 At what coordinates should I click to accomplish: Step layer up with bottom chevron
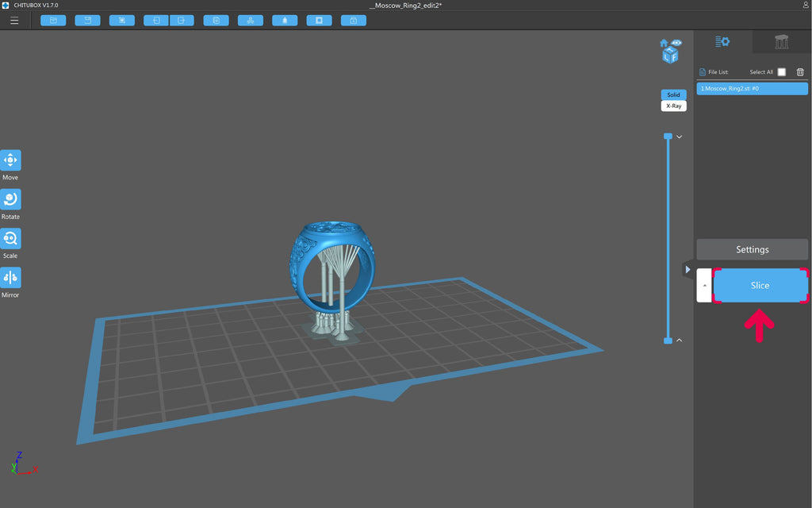680,340
